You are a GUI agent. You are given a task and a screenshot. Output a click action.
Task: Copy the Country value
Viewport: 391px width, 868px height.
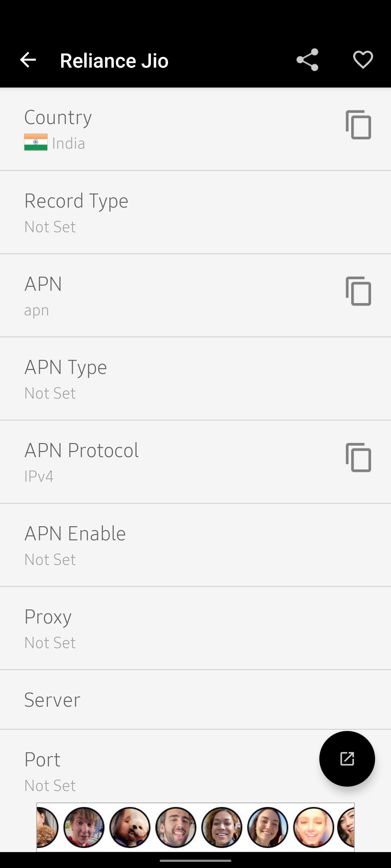coord(358,125)
